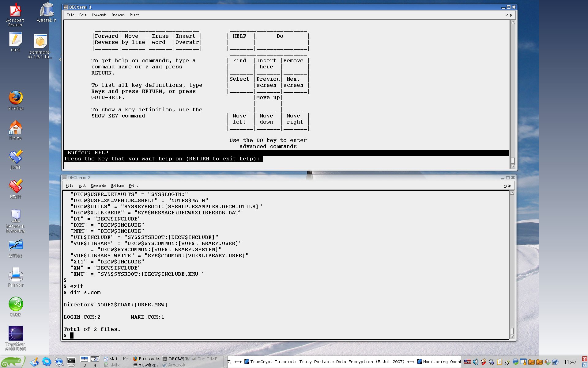Switch to virtual desktop 2 in pager
The height and width of the screenshot is (368, 588).
pos(95,359)
